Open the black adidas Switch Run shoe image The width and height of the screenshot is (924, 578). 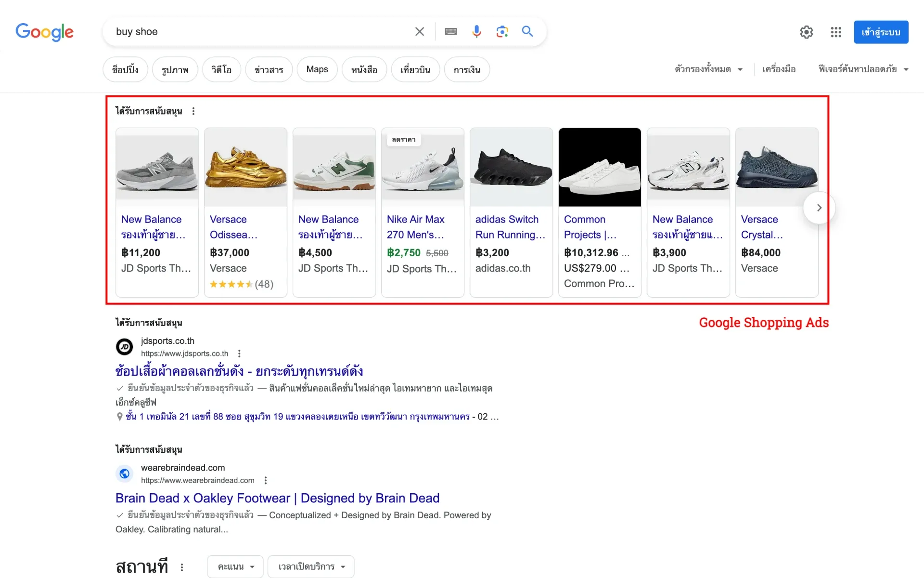pyautogui.click(x=511, y=167)
